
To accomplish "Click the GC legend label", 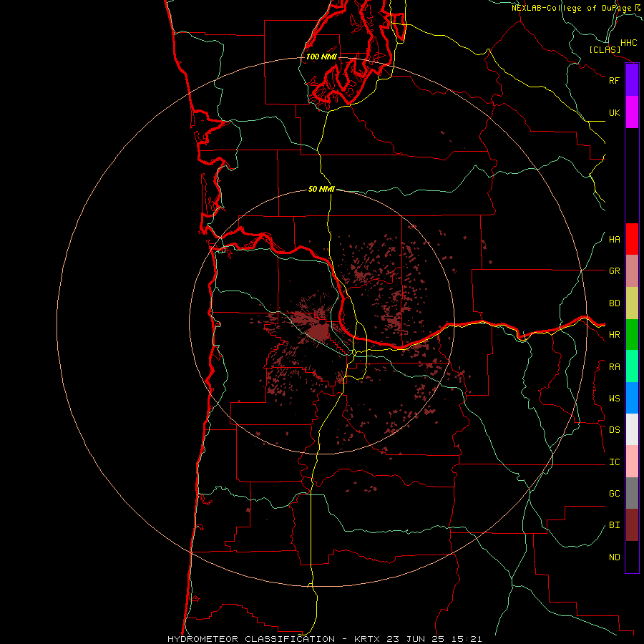I will pos(615,493).
